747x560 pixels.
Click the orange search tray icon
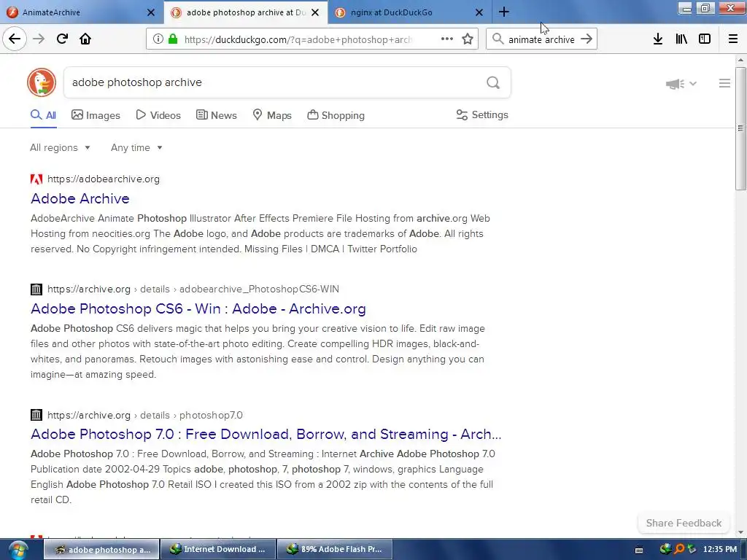(679, 549)
